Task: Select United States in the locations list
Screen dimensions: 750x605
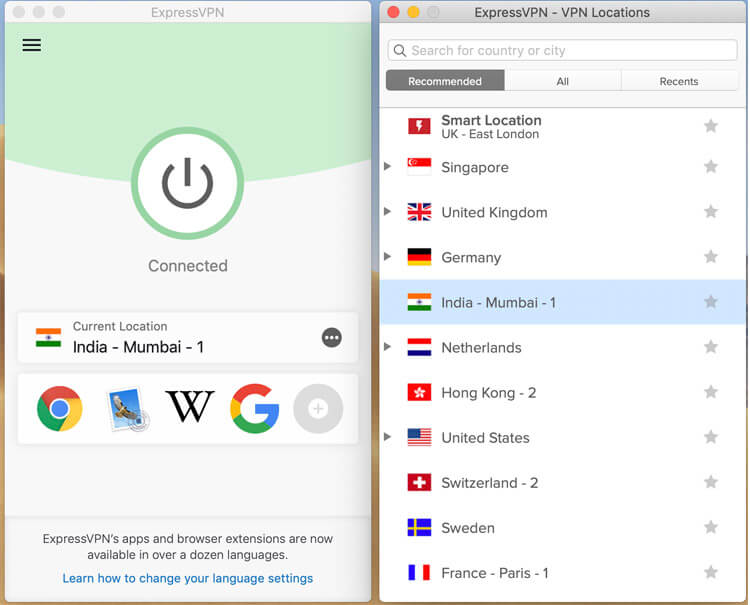Action: [x=562, y=438]
